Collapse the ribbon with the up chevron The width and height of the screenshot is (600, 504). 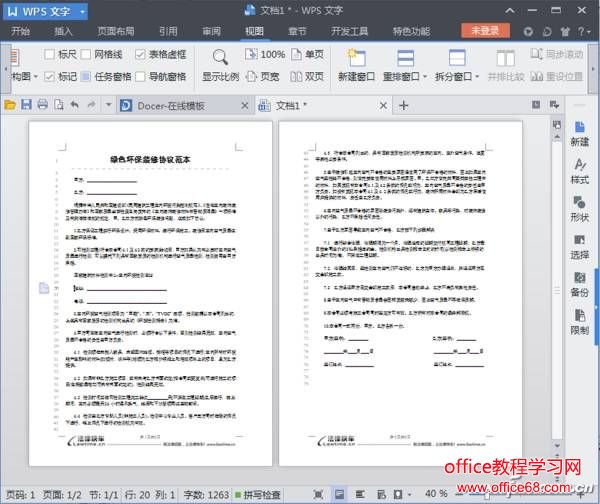pyautogui.click(x=510, y=11)
